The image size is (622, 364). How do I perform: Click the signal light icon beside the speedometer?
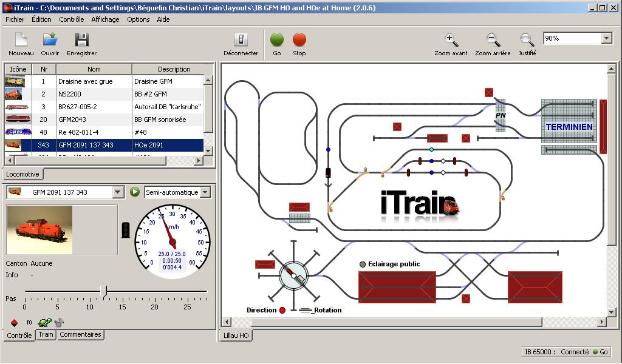click(x=126, y=230)
